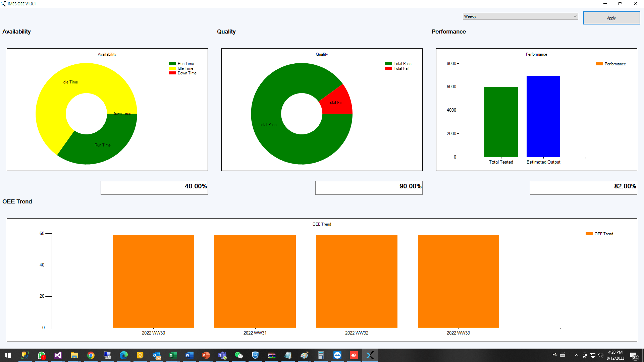644x362 pixels.
Task: Open TeamViewer from taskbar
Action: click(x=337, y=355)
